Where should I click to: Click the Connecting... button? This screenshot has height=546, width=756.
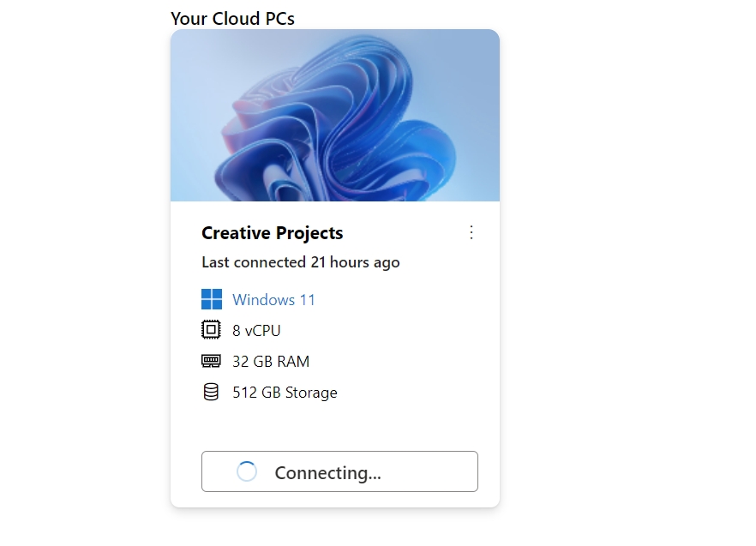339,471
